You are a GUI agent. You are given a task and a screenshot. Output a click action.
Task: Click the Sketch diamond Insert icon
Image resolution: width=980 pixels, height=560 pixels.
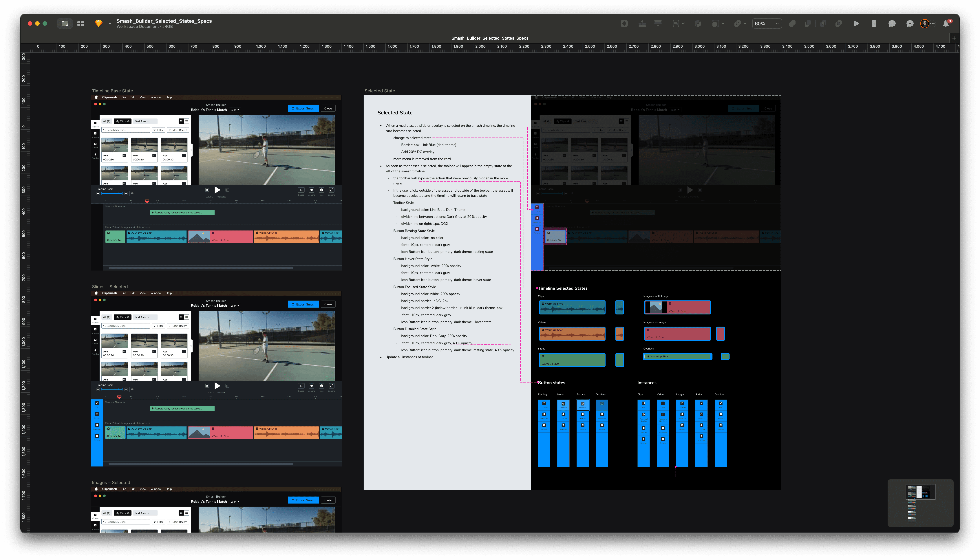pos(98,23)
